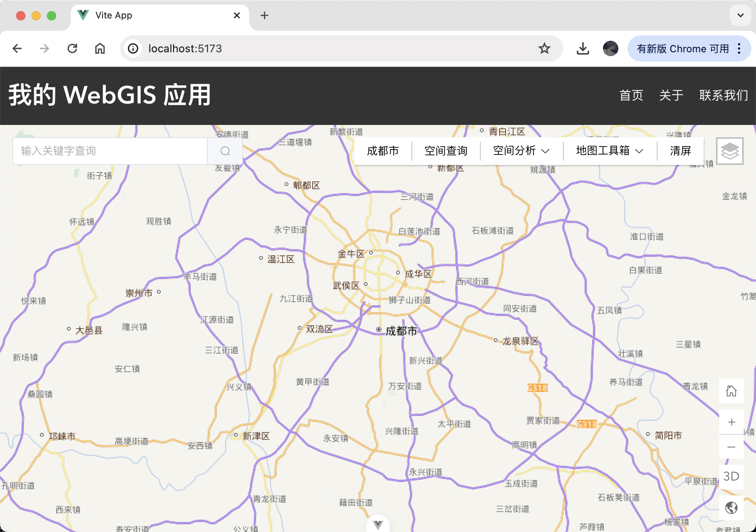Viewport: 756px width, 532px height.
Task: Click the 简阳市 map label
Action: pyautogui.click(x=668, y=435)
